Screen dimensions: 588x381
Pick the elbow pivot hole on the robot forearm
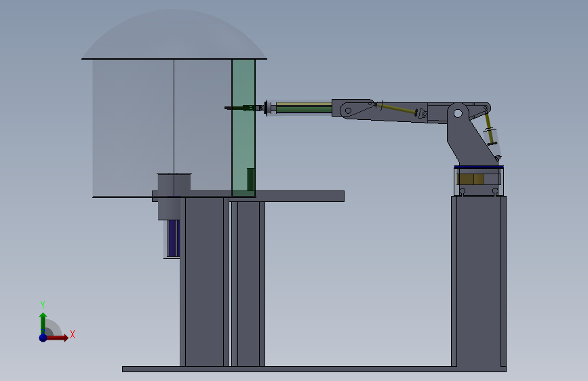pos(348,111)
